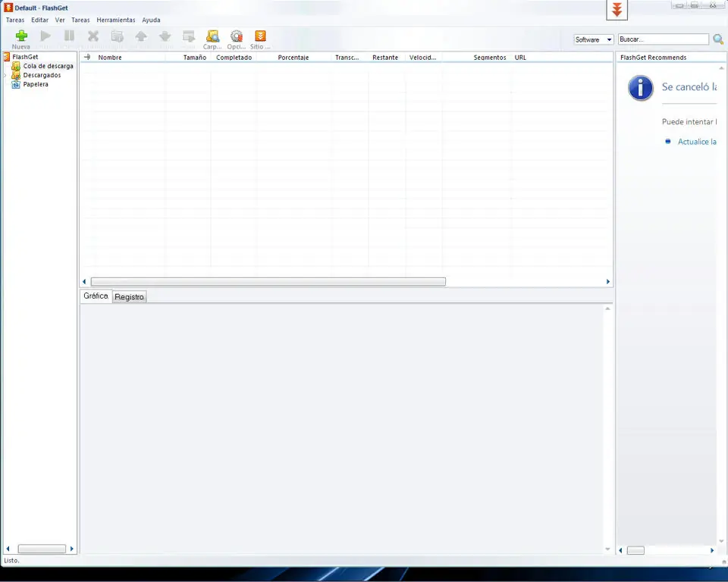The width and height of the screenshot is (728, 582).
Task: Expand the Descargados tree folder
Action: coord(5,75)
